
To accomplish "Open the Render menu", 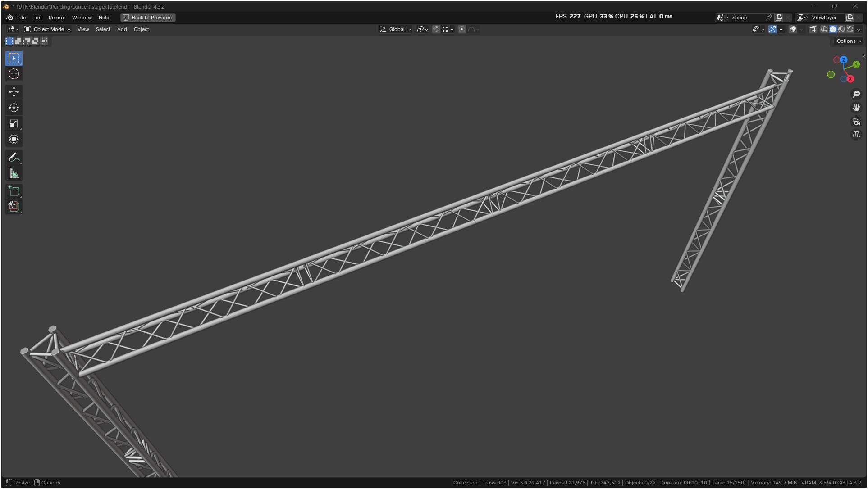I will 57,18.
